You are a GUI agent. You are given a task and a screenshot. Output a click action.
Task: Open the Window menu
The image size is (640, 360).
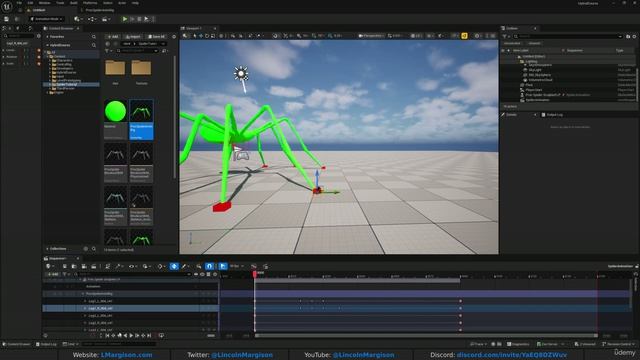(x=44, y=3)
